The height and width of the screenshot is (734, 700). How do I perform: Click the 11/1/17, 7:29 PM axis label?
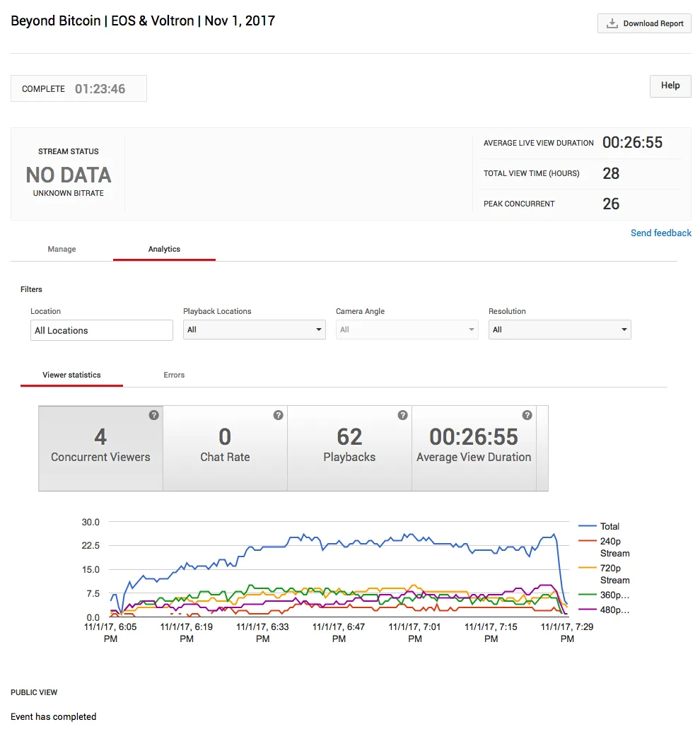point(567,632)
